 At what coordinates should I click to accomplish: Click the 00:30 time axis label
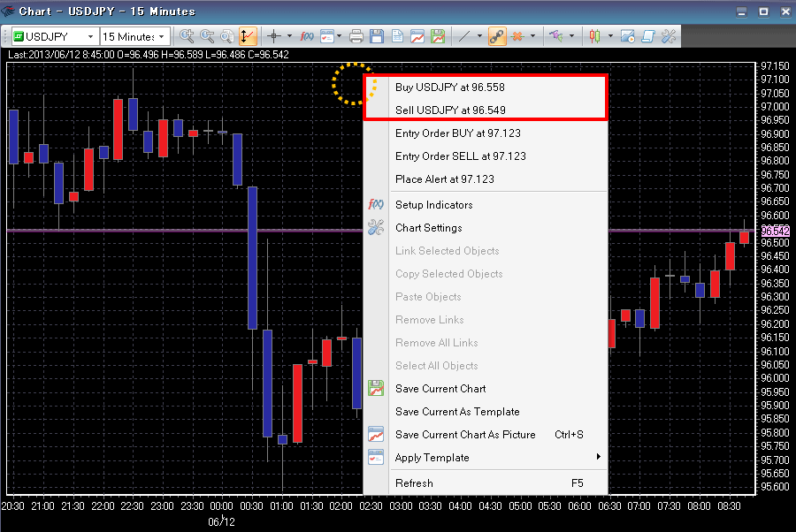coord(251,506)
